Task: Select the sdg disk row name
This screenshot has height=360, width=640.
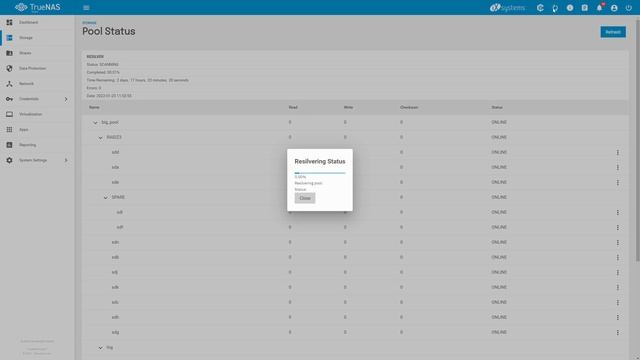Action: coord(116,332)
